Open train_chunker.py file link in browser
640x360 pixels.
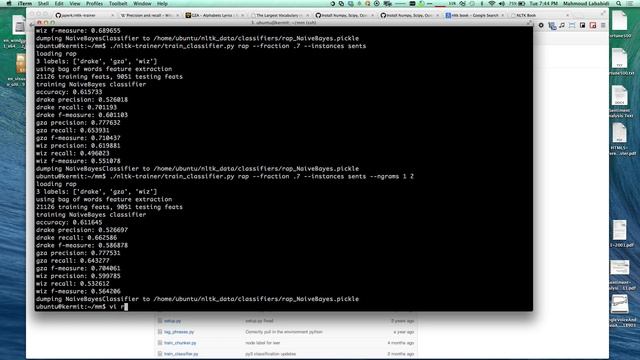coord(180,343)
